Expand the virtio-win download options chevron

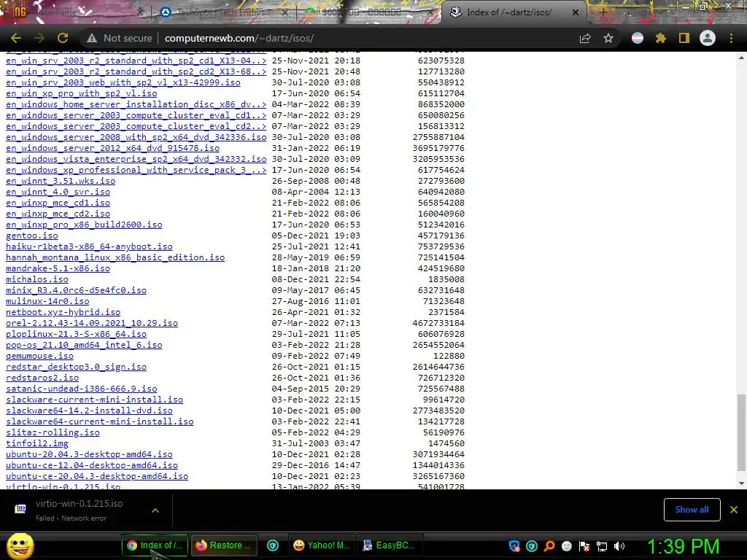tap(155, 510)
